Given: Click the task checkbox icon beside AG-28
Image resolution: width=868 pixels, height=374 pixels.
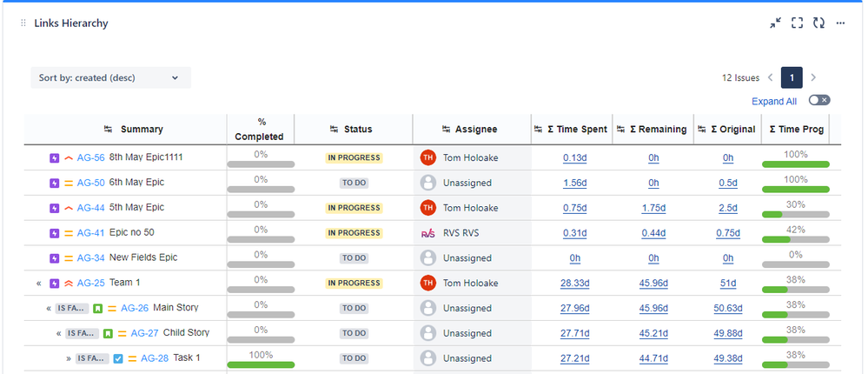Looking at the screenshot, I should (x=118, y=358).
